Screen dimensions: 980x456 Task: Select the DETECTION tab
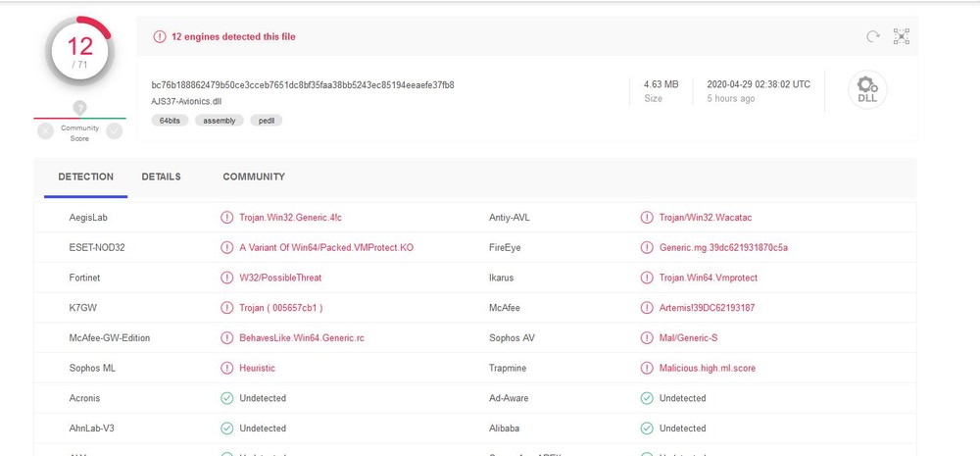click(86, 177)
